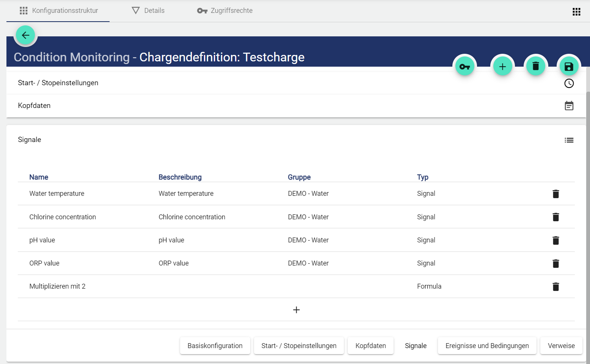Switch to the Details tab

pyautogui.click(x=148, y=11)
